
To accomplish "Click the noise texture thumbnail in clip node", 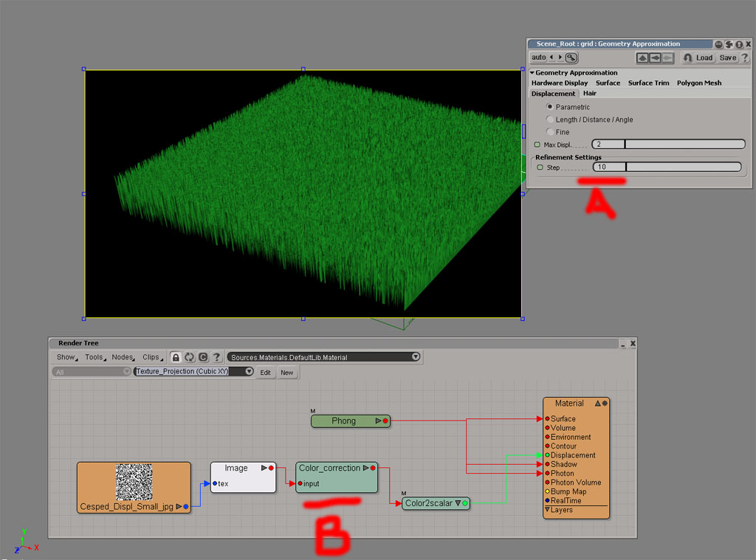I will (134, 482).
